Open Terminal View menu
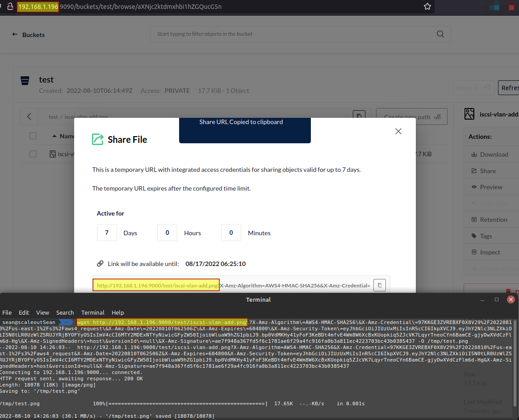 coord(43,312)
